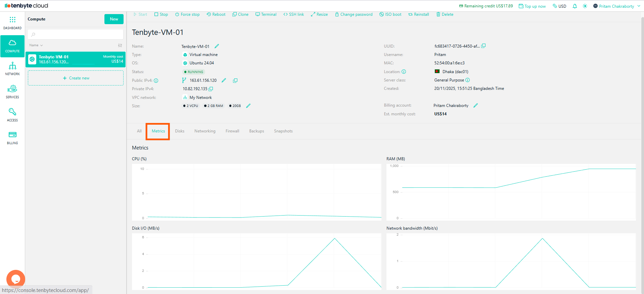Open the Dashboard sidebar icon
Viewport: 644px width, 294px height.
[12, 23]
